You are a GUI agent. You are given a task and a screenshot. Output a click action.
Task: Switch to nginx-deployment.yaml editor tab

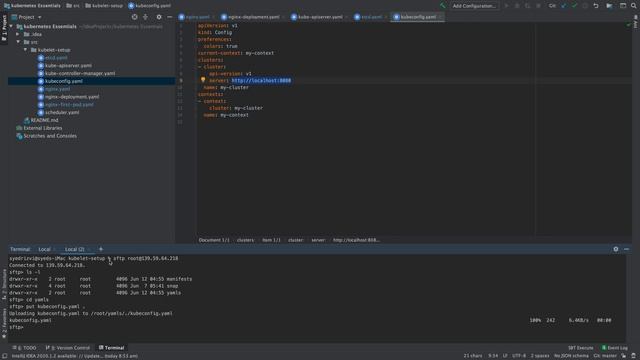(253, 17)
